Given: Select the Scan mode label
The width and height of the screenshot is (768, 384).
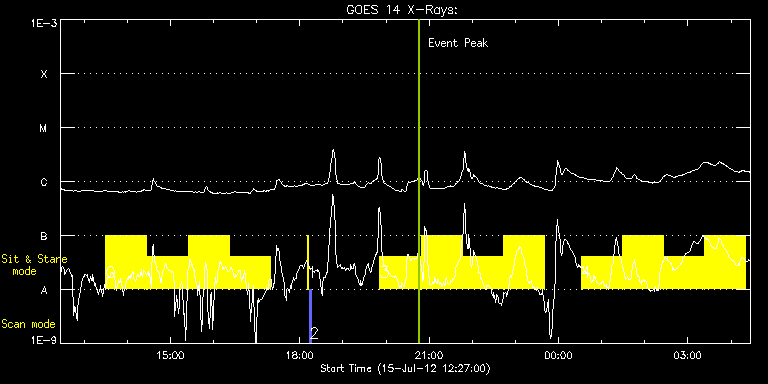Looking at the screenshot, I should tap(28, 324).
